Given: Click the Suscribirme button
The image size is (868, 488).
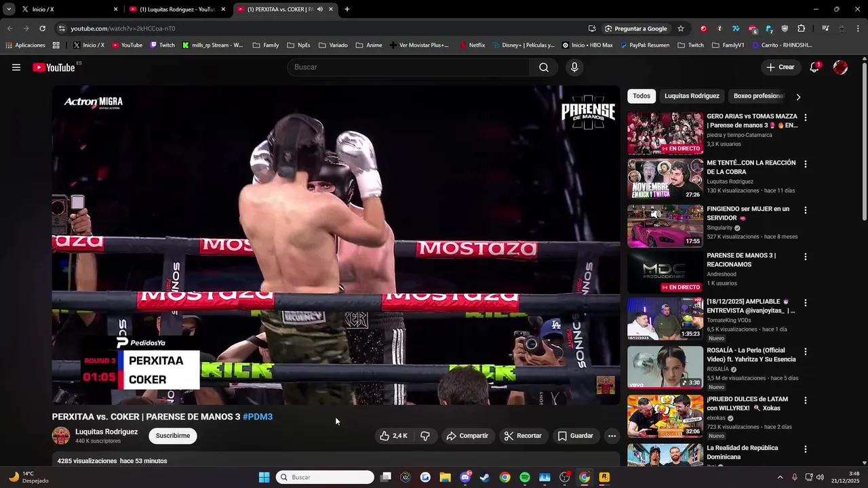Looking at the screenshot, I should click(x=173, y=436).
